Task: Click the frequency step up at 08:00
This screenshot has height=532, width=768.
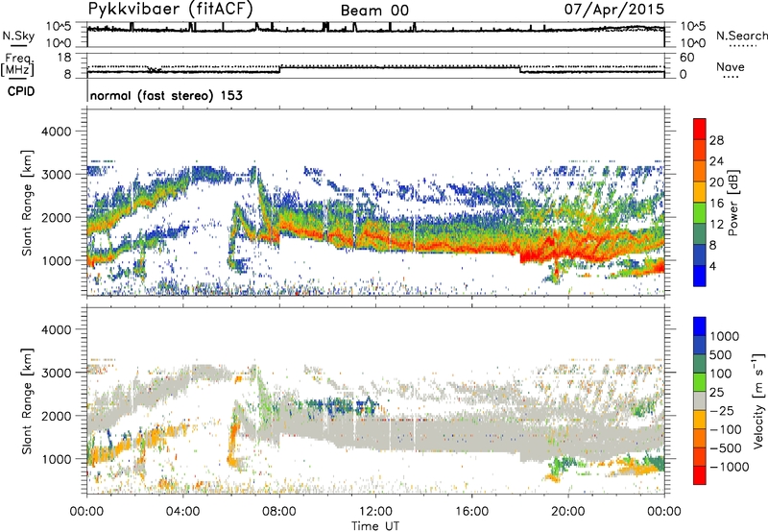Action: coord(279,69)
